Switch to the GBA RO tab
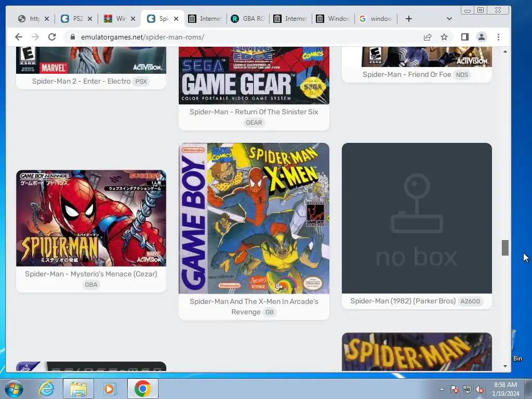 tap(248, 19)
